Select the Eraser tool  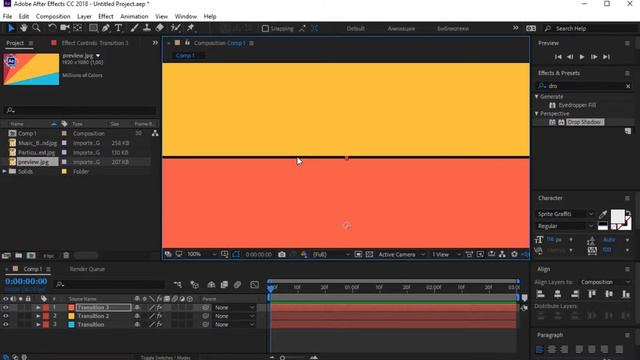pyautogui.click(x=160, y=28)
